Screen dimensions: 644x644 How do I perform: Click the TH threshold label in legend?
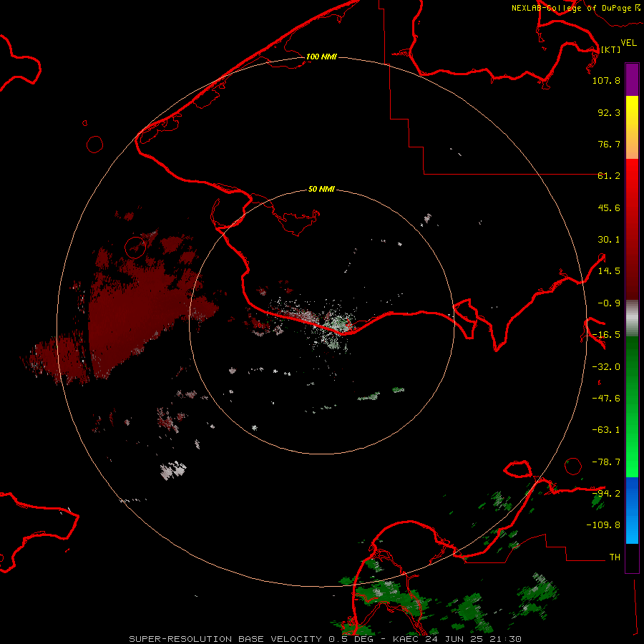pyautogui.click(x=615, y=557)
